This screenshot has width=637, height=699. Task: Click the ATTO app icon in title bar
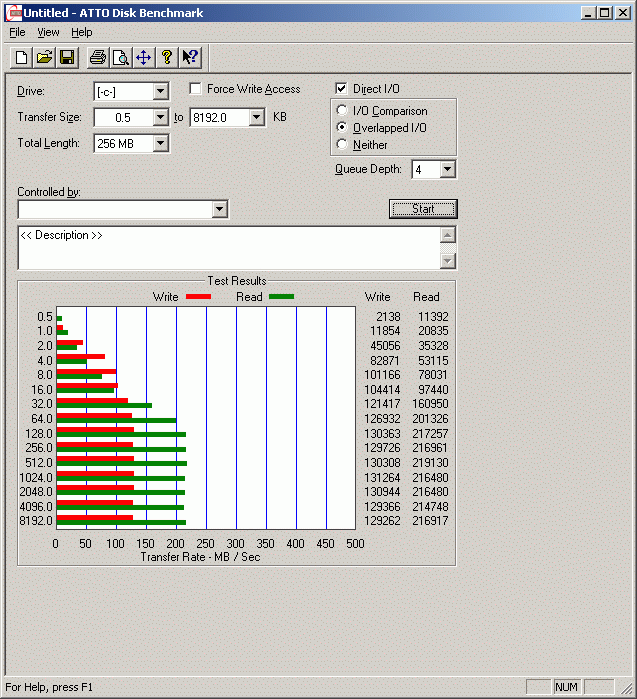coord(13,13)
